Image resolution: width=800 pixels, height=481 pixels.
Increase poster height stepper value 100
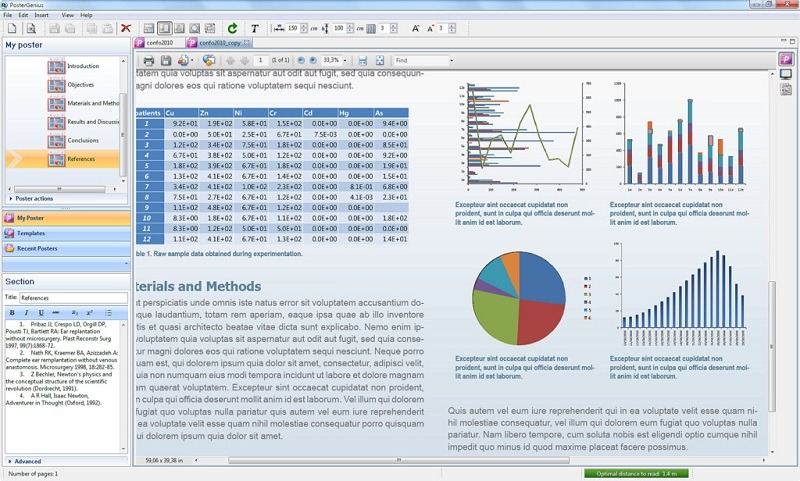[x=351, y=26]
